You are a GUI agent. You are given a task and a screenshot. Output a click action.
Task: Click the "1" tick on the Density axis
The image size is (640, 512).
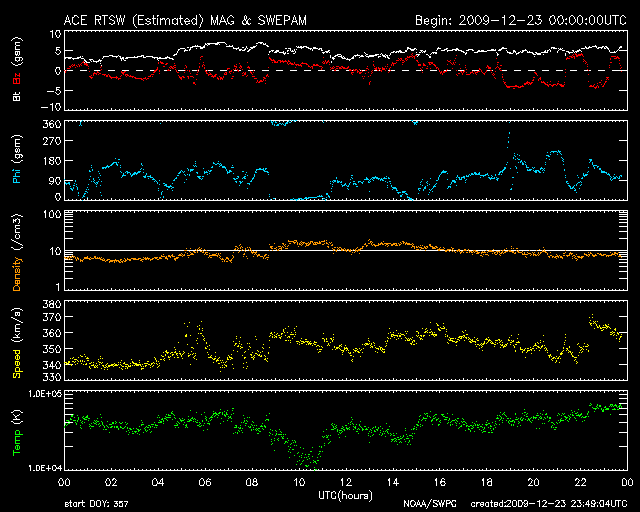coord(58,287)
